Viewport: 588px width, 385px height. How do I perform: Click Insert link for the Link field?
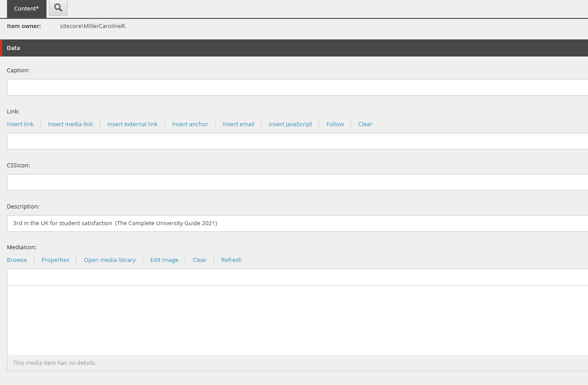point(20,124)
